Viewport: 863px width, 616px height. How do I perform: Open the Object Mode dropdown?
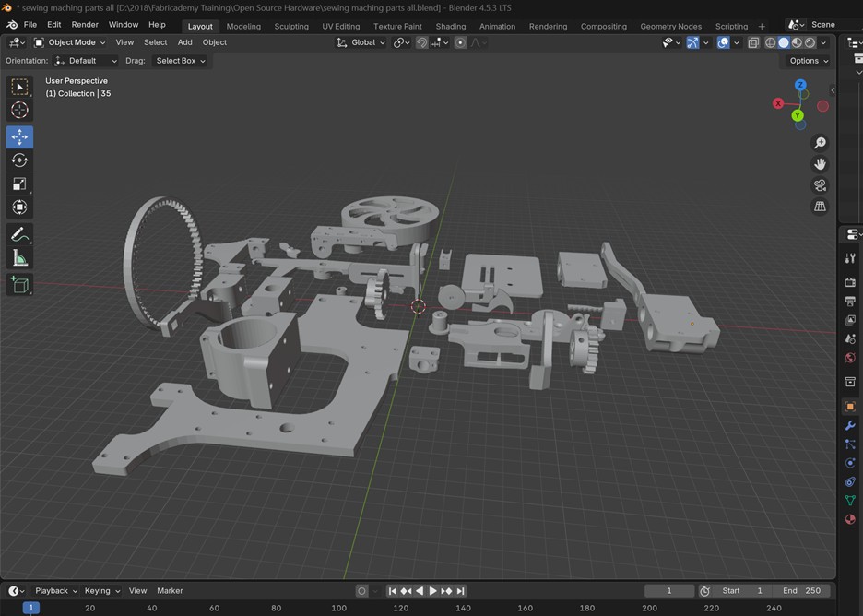pos(70,42)
